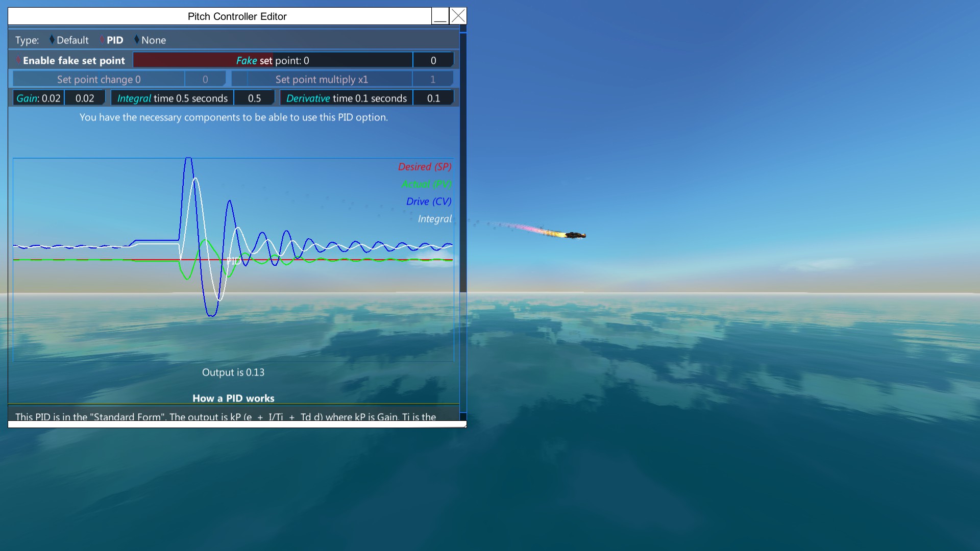The width and height of the screenshot is (980, 551).
Task: Click the Derivative time 0.1 input field
Action: coord(433,98)
